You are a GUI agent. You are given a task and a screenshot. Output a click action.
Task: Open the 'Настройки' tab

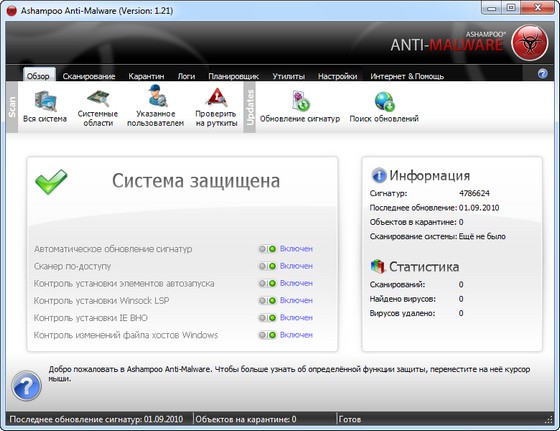(338, 76)
